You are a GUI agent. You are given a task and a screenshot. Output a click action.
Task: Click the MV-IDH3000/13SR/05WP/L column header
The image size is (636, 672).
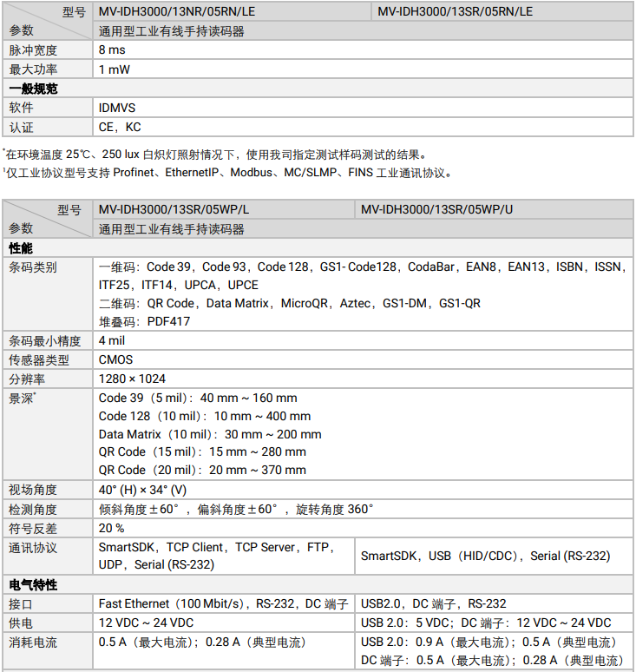[x=174, y=210]
